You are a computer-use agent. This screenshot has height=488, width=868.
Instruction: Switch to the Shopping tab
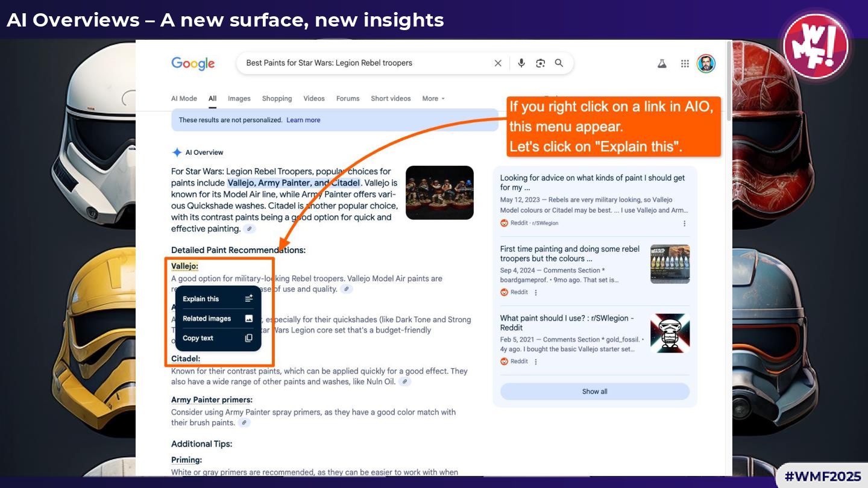coord(277,99)
